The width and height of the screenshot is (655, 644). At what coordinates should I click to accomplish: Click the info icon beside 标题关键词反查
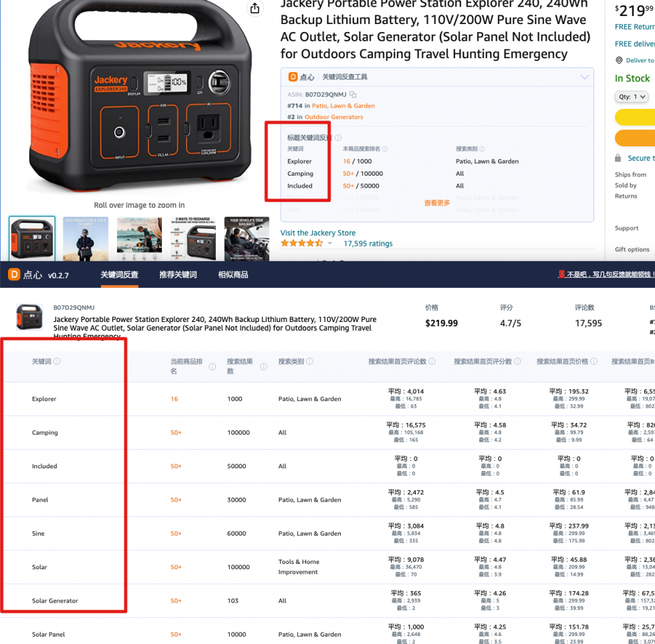(x=338, y=138)
